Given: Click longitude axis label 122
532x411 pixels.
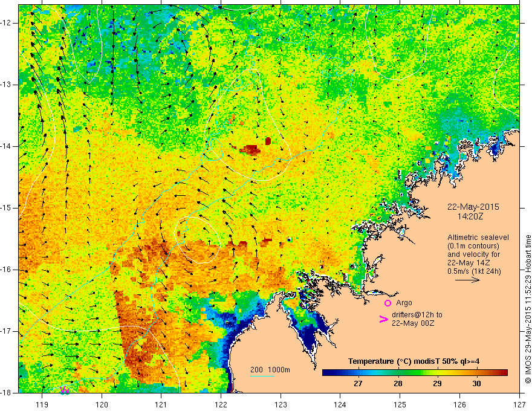Looking at the screenshot, I should (221, 404).
